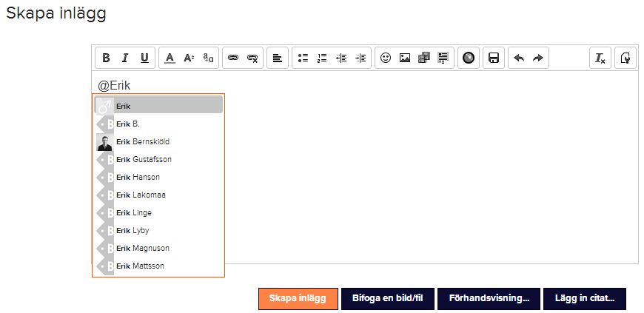644x313 pixels.
Task: Click the insert link icon
Action: (233, 58)
